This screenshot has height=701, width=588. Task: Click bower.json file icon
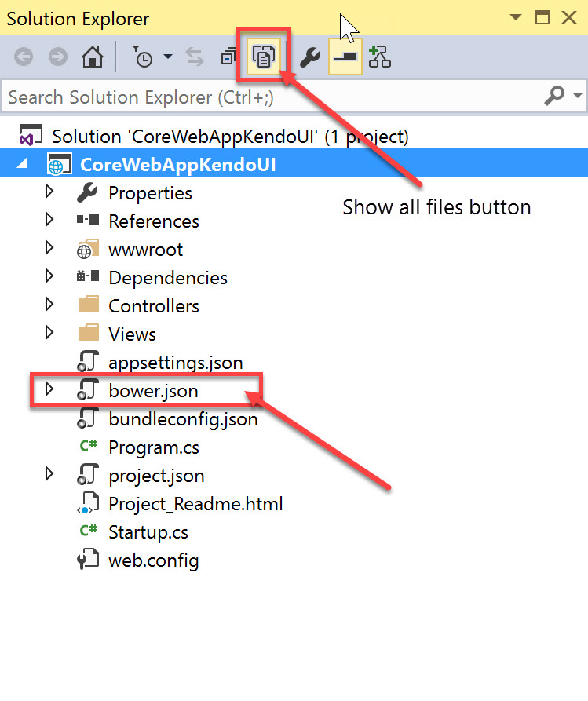[x=88, y=390]
